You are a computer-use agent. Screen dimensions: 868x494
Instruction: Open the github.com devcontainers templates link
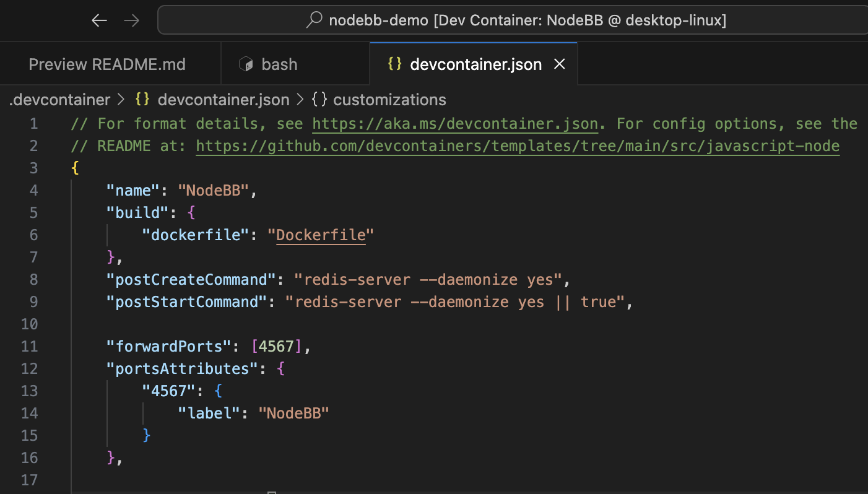click(518, 146)
